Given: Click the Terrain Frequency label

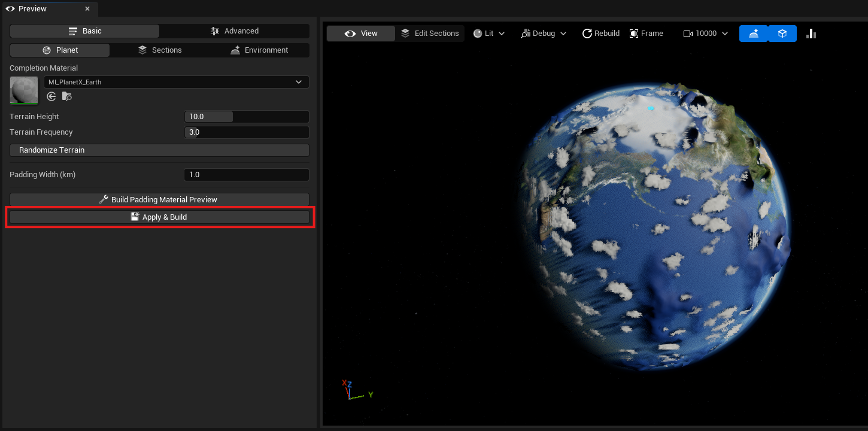Looking at the screenshot, I should [41, 132].
